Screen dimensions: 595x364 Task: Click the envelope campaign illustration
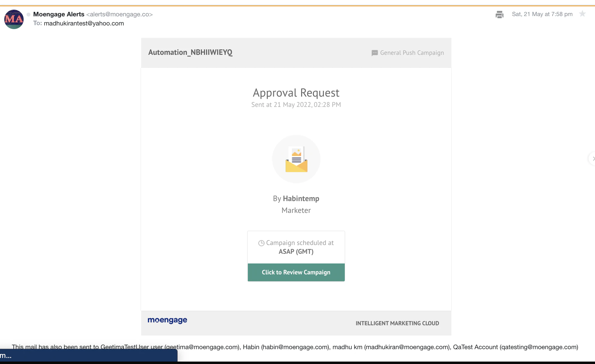296,159
